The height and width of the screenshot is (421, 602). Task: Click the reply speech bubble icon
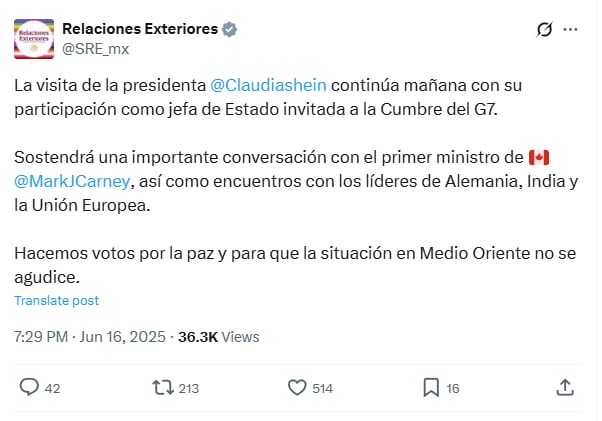coord(29,387)
